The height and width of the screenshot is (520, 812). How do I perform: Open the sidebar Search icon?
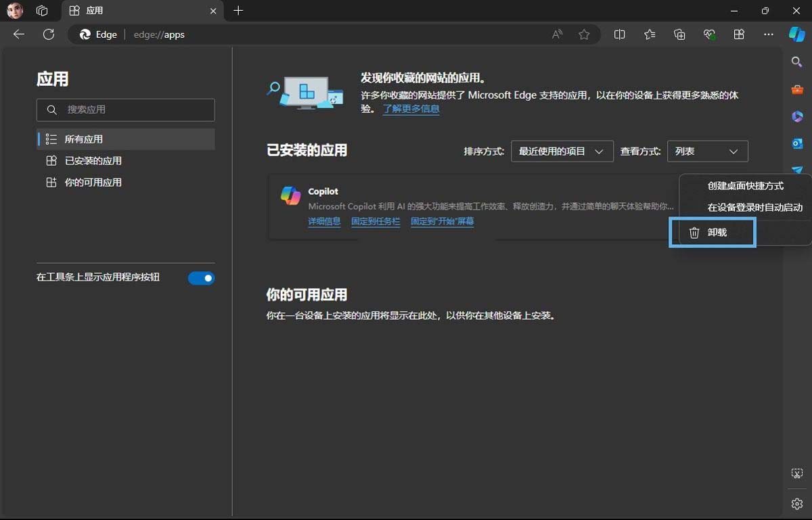pyautogui.click(x=797, y=62)
